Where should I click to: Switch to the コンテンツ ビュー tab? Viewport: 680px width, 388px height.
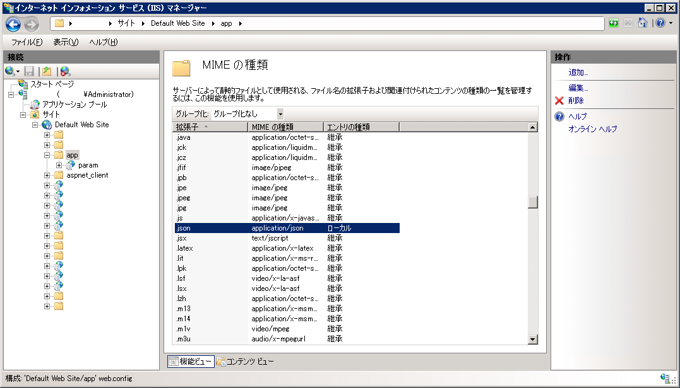tap(246, 362)
